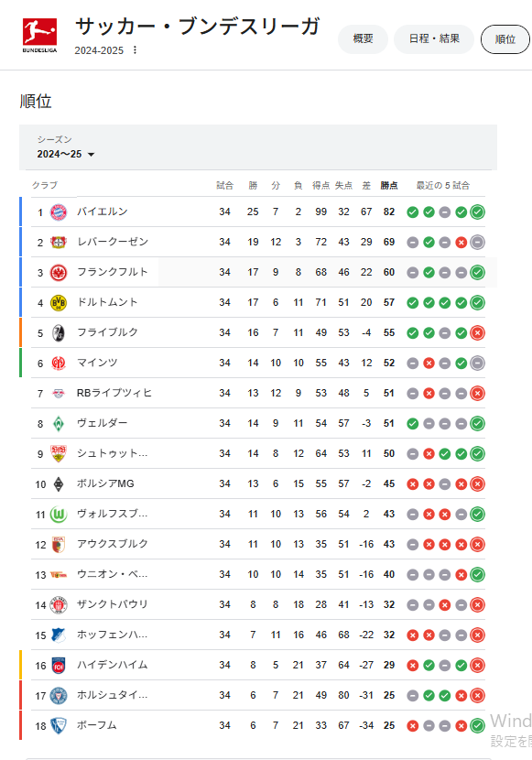Click the Leverkusen club crest
This screenshot has height=760, width=532.
pyautogui.click(x=59, y=242)
